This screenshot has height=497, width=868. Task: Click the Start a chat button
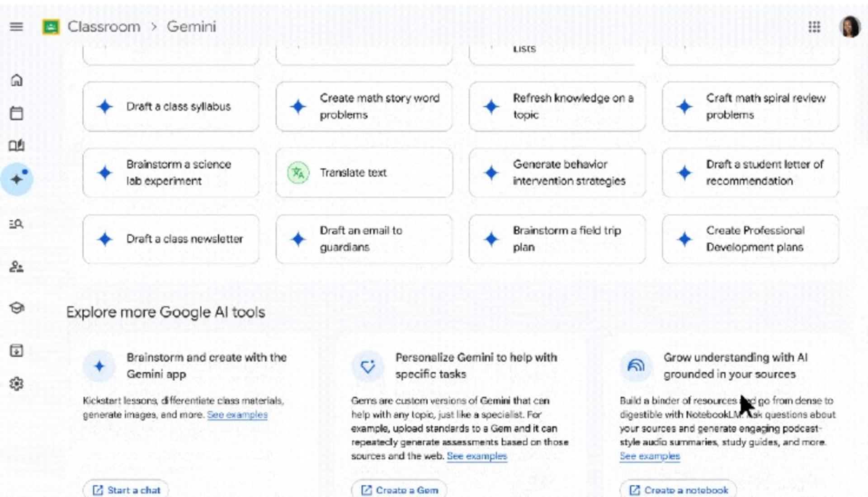pyautogui.click(x=126, y=490)
